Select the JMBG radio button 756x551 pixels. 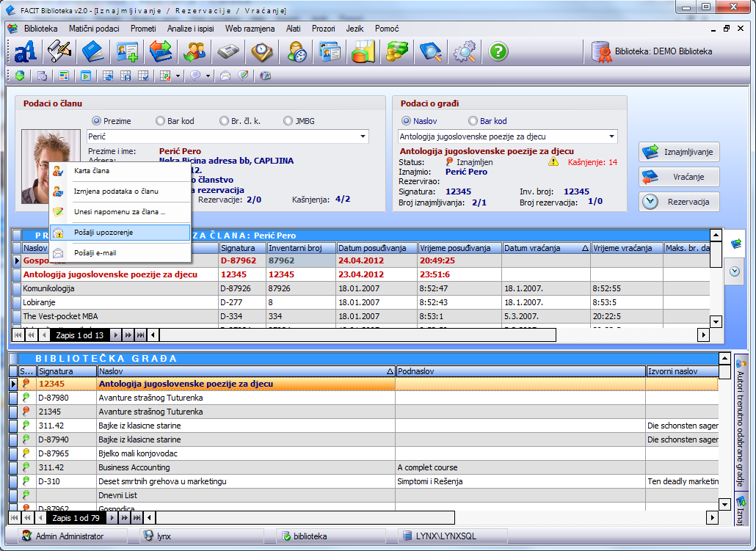click(287, 121)
